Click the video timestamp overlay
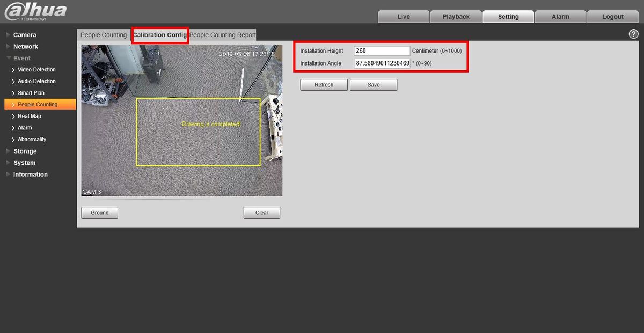The width and height of the screenshot is (644, 333). (x=247, y=54)
